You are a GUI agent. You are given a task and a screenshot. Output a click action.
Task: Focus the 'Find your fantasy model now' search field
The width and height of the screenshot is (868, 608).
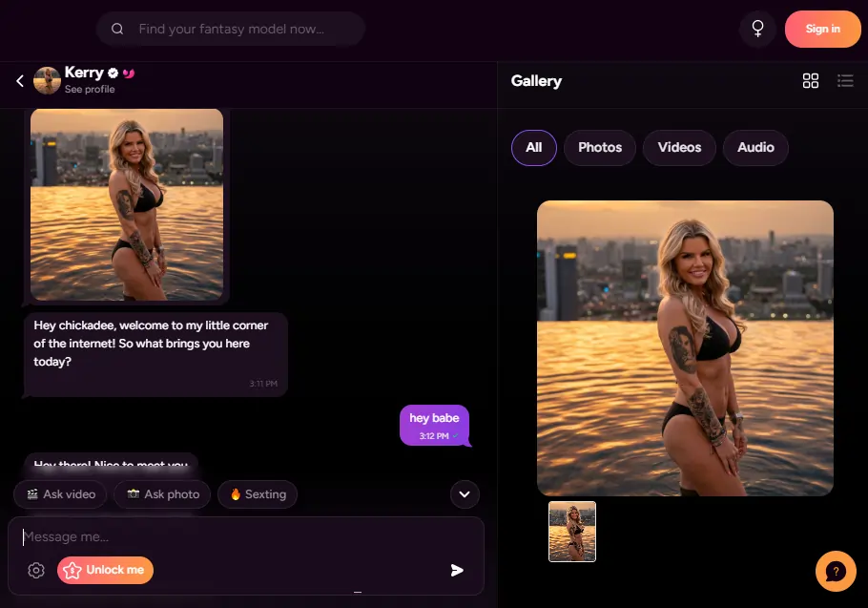pyautogui.click(x=231, y=29)
